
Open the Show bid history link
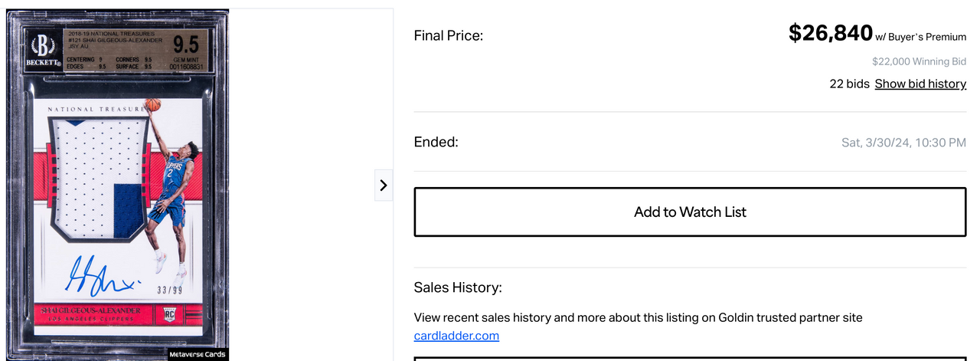920,84
